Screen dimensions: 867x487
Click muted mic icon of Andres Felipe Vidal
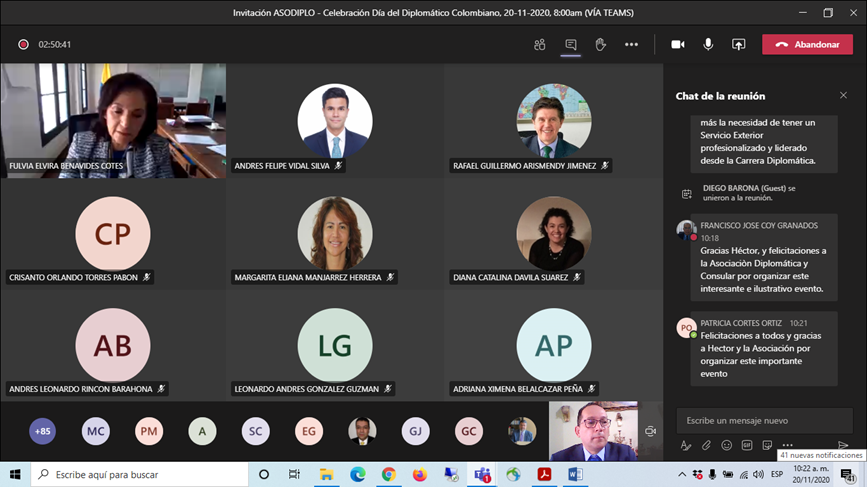tap(338, 166)
